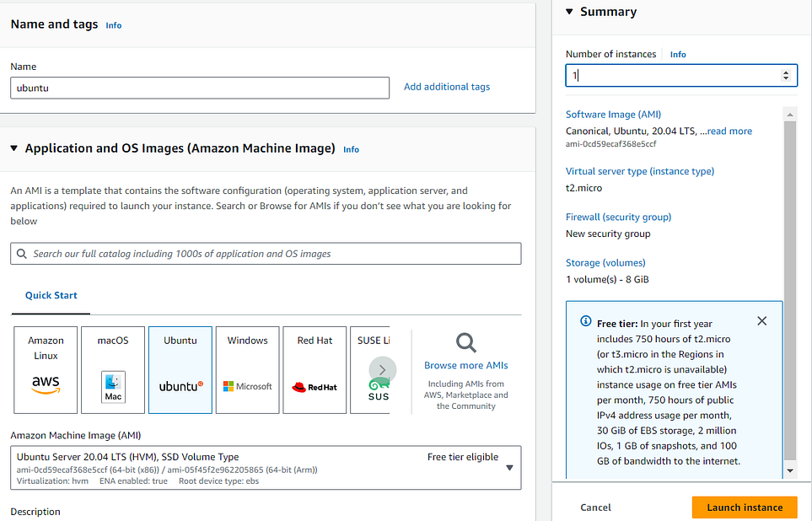Open Info link for Application and OS Images
Viewport: 812px width, 521px height.
(x=351, y=150)
